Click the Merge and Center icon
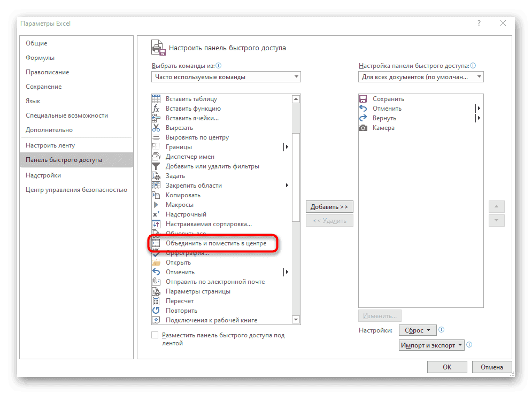 [x=156, y=243]
